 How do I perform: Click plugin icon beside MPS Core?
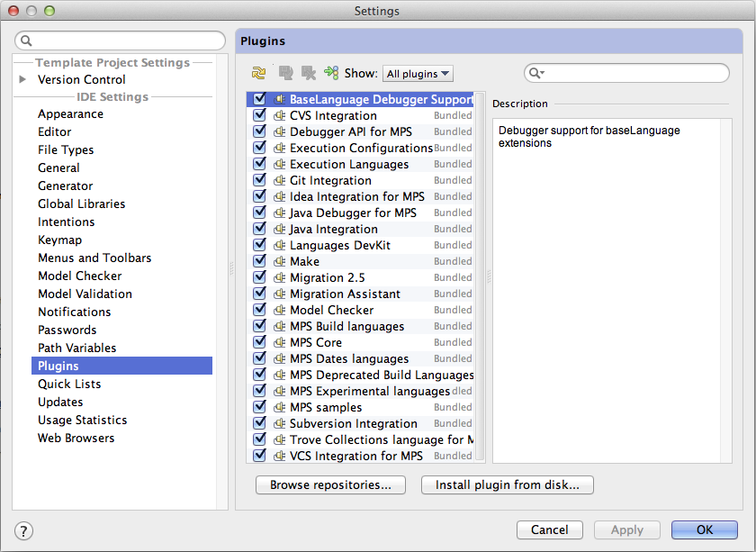click(x=280, y=342)
